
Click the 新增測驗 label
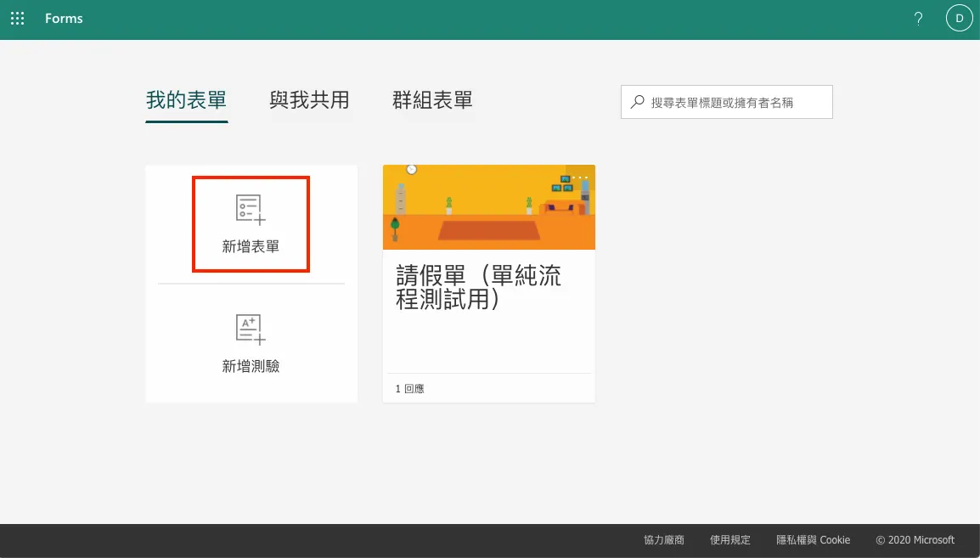(251, 366)
